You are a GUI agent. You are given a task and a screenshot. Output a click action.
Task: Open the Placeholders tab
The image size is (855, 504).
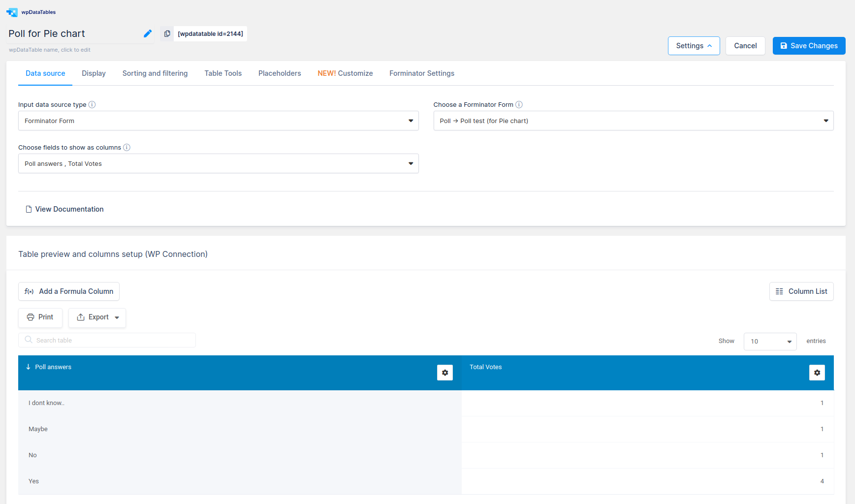[x=280, y=73]
